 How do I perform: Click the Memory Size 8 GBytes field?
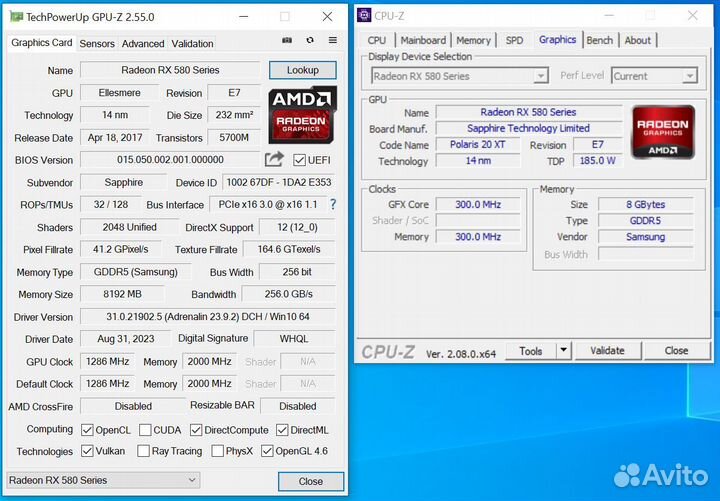click(646, 204)
